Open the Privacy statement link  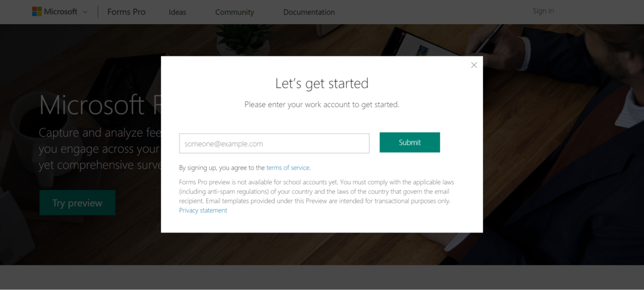(203, 211)
